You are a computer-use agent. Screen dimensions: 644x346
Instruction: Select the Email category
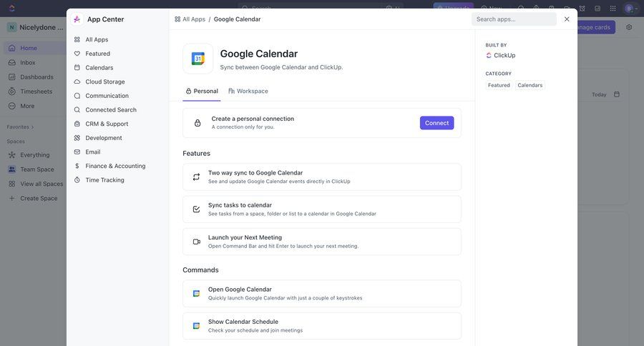coord(92,152)
